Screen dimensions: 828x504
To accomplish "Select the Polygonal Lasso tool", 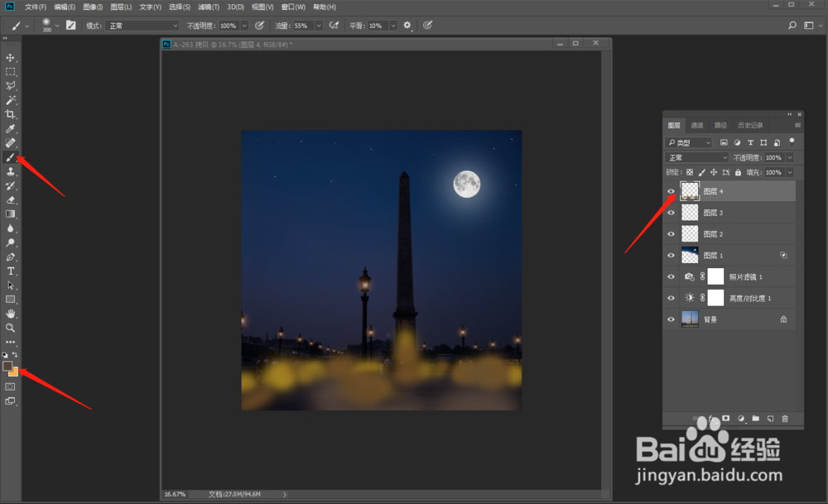I will point(10,86).
